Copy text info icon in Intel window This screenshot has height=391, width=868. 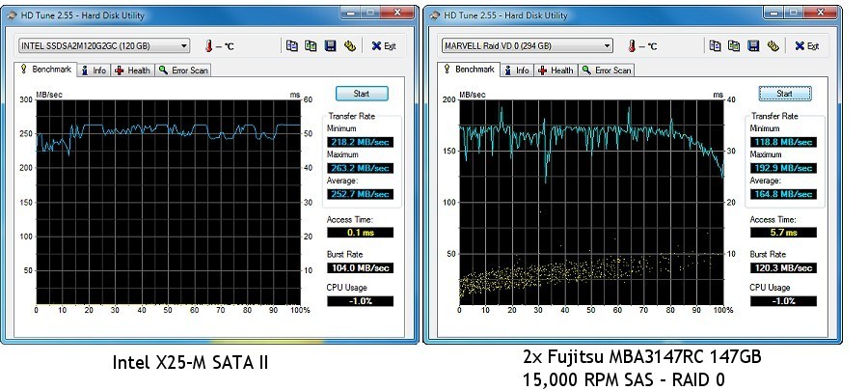pyautogui.click(x=291, y=46)
